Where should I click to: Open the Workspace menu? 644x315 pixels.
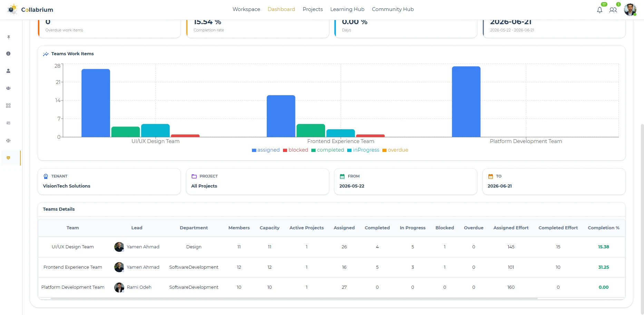246,9
